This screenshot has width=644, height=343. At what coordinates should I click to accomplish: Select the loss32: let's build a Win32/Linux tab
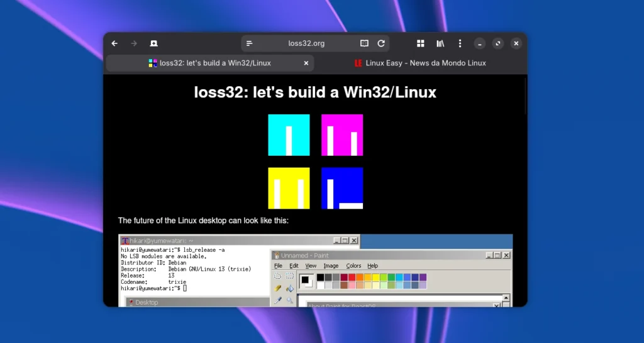click(214, 63)
